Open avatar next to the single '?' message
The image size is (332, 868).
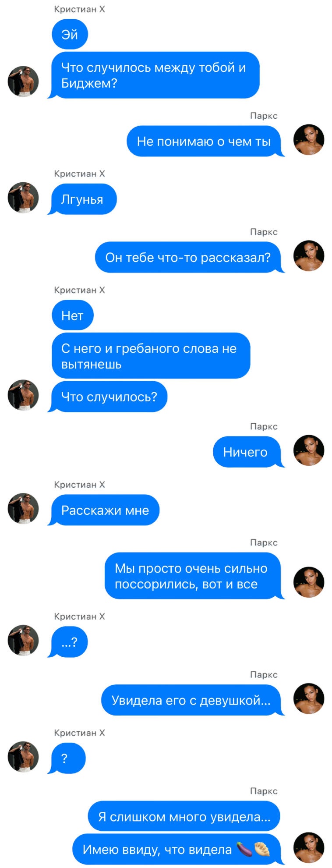coord(23,757)
